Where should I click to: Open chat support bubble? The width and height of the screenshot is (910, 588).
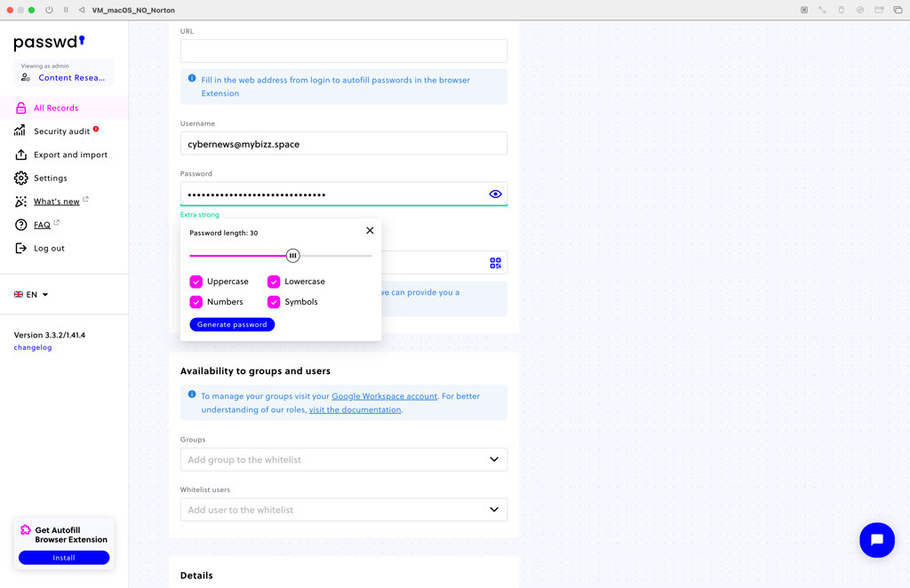pyautogui.click(x=877, y=540)
